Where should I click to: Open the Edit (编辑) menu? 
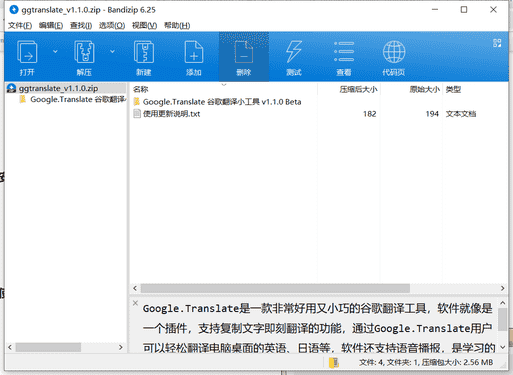pyautogui.click(x=51, y=26)
